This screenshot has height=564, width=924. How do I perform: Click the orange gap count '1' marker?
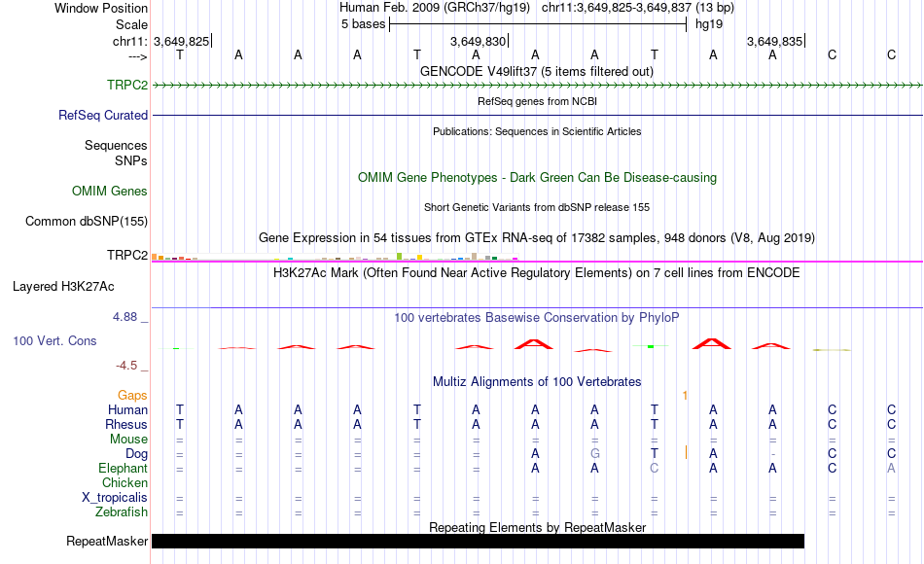click(x=685, y=396)
